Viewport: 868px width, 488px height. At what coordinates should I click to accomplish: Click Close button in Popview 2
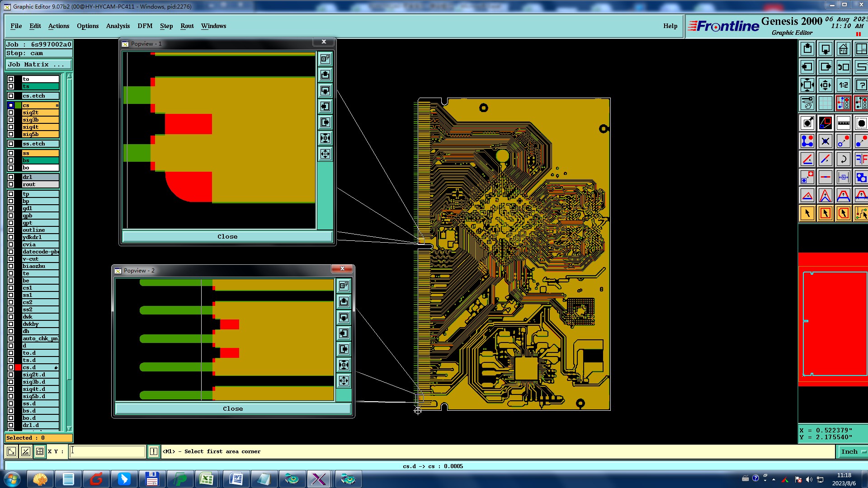click(232, 408)
